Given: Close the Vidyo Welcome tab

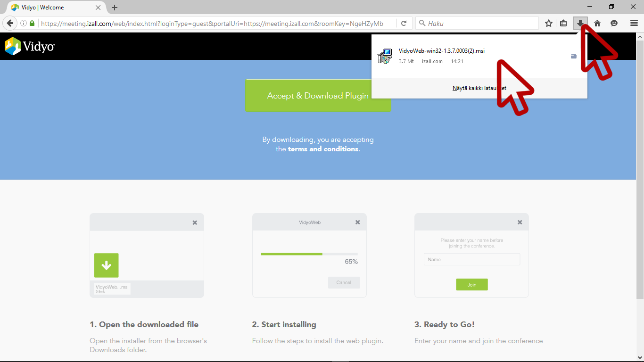Looking at the screenshot, I should point(98,8).
